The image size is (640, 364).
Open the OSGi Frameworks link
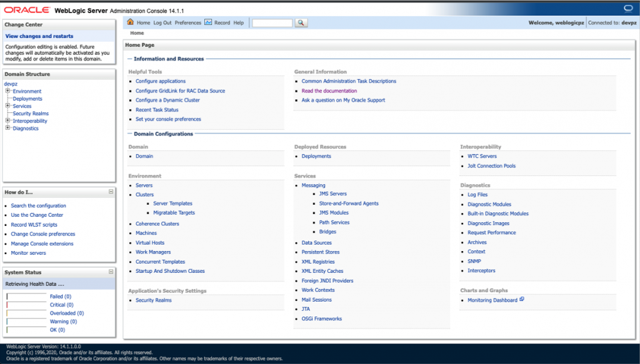coord(322,319)
